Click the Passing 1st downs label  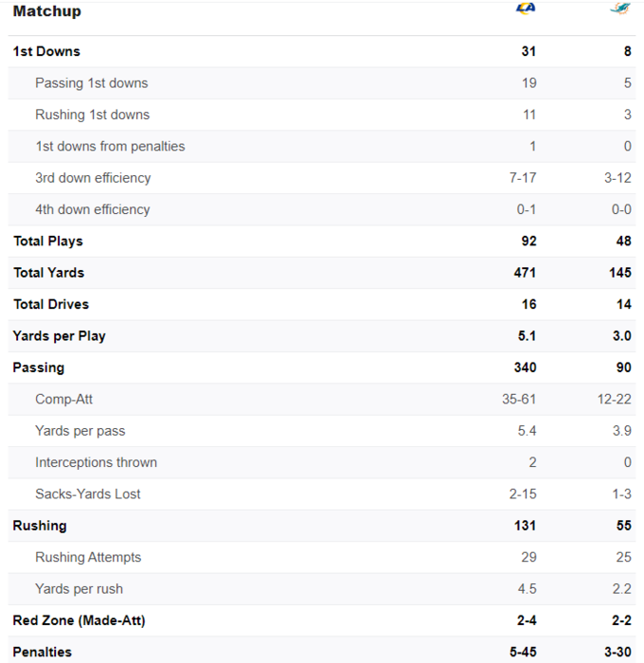tap(91, 83)
